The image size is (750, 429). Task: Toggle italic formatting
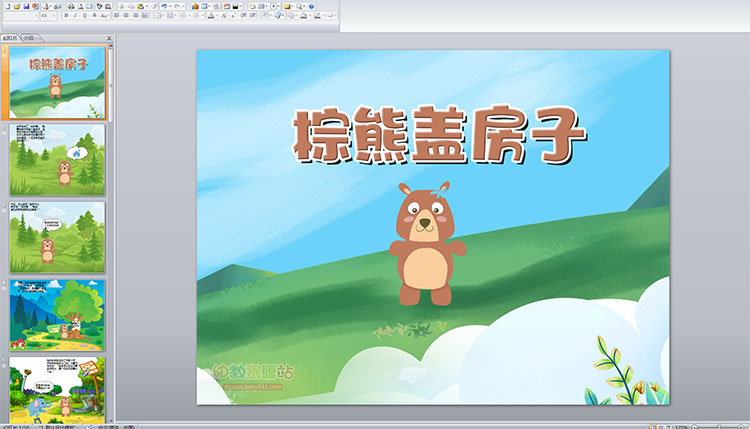[x=76, y=17]
